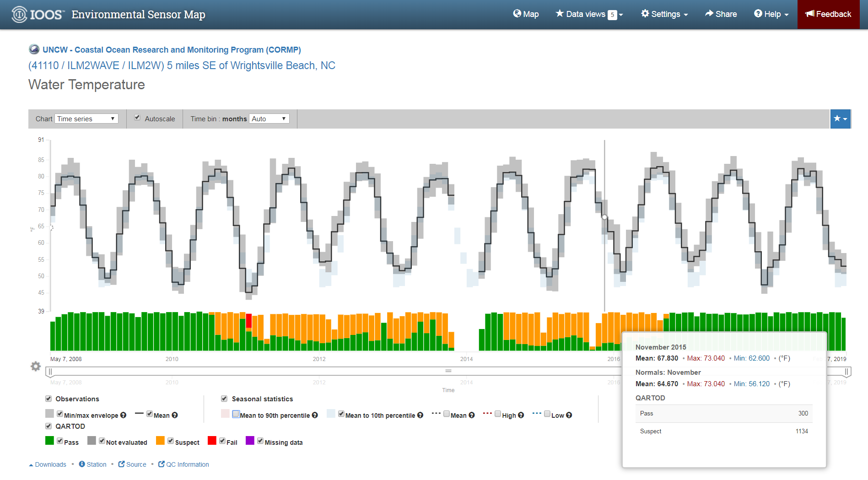868x480 pixels.
Task: Click the red Feedback button
Action: (x=828, y=14)
